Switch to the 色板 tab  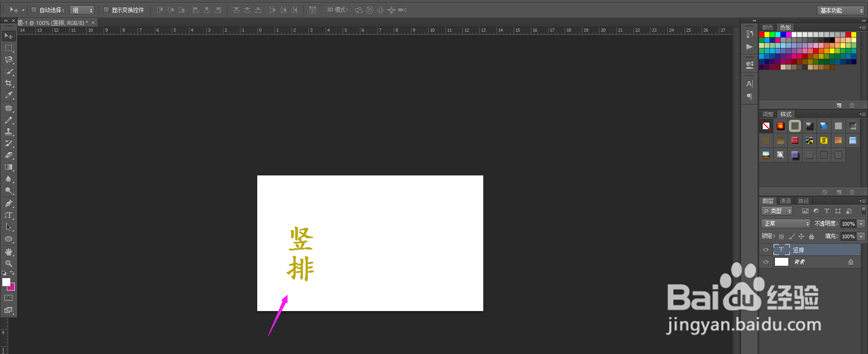click(785, 28)
